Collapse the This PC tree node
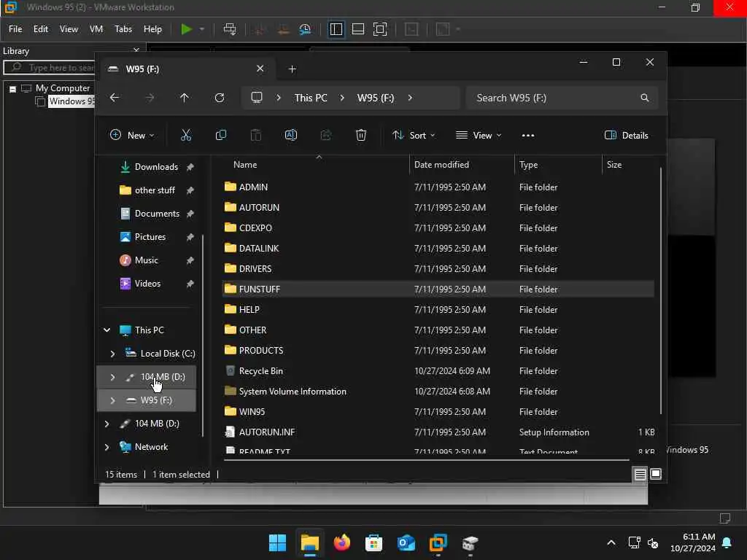 point(107,330)
